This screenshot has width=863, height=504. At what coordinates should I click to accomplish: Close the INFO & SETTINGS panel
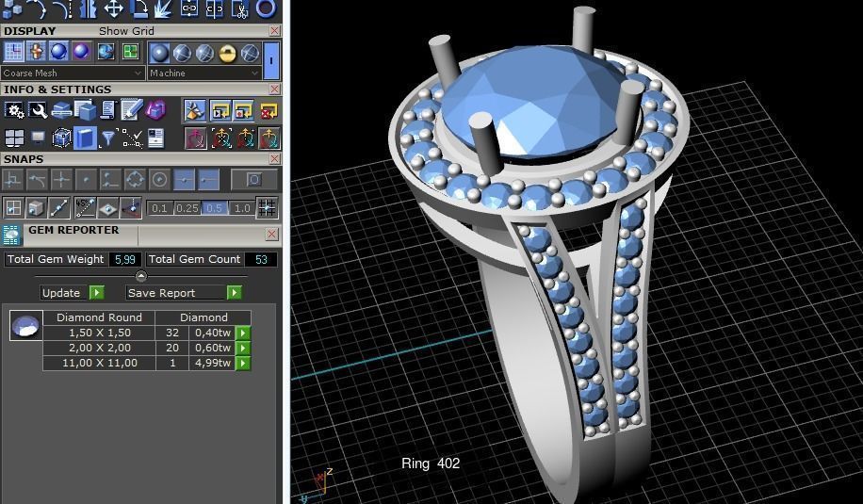(274, 89)
